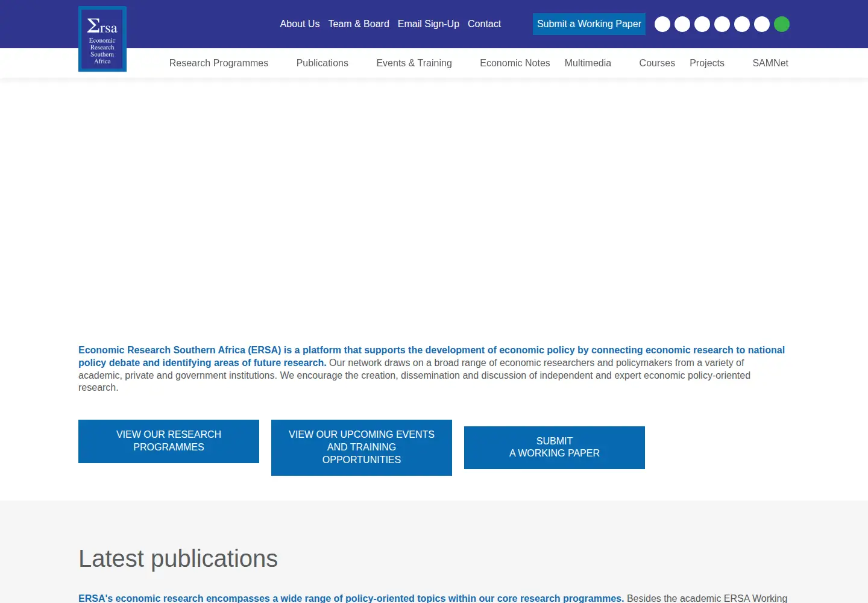Viewport: 868px width, 603px height.
Task: Click the large Submit A Working Paper button
Action: (x=555, y=447)
